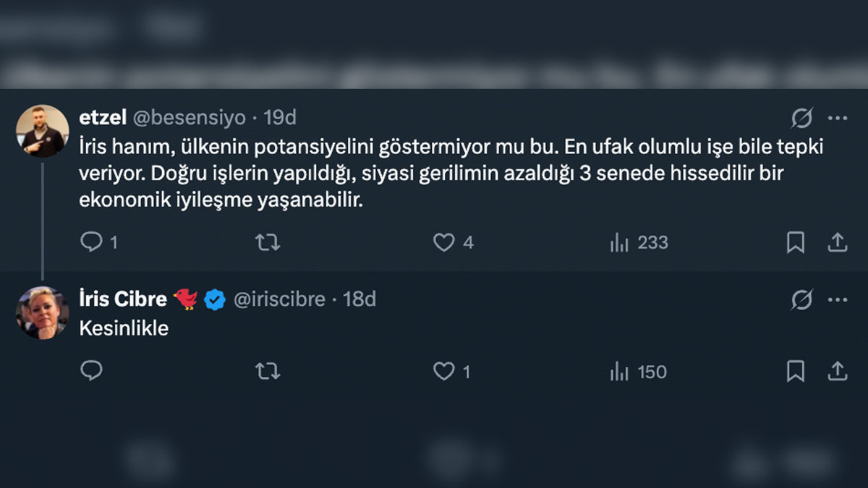This screenshot has width=868, height=488.
Task: Visit the @iriscibre profile handle
Action: pyautogui.click(x=279, y=299)
